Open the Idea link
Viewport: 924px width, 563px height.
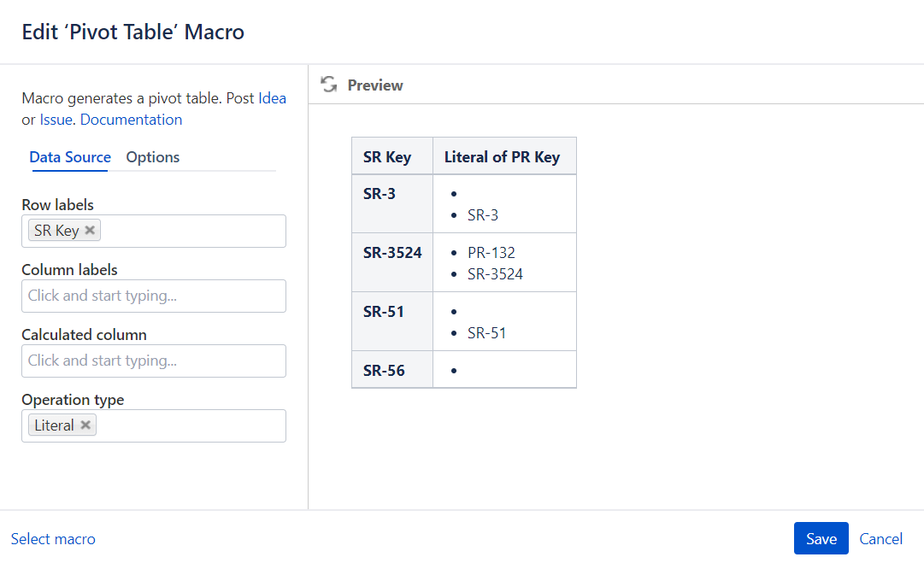coord(272,97)
